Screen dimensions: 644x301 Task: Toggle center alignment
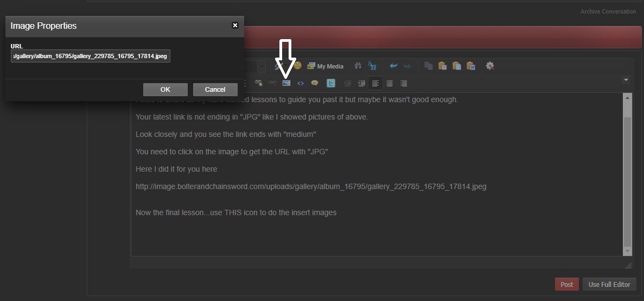click(389, 83)
